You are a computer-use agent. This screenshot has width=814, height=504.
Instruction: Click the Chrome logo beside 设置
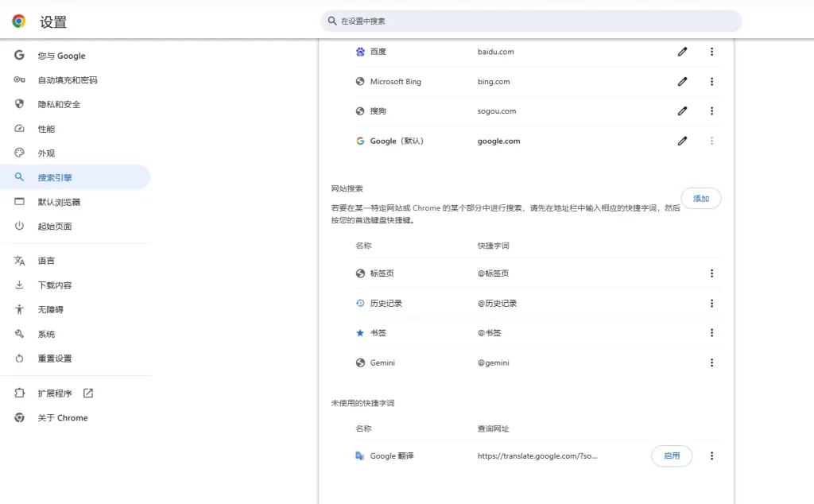[x=19, y=21]
